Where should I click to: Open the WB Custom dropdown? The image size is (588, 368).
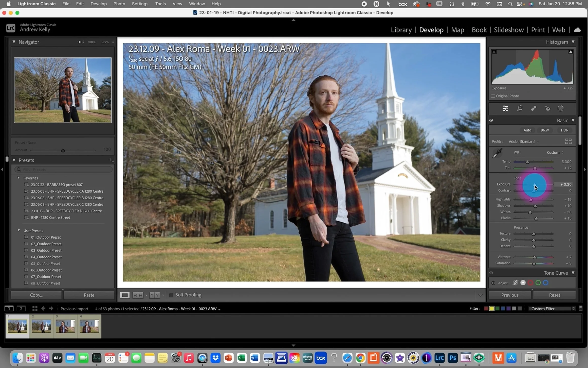(x=555, y=153)
